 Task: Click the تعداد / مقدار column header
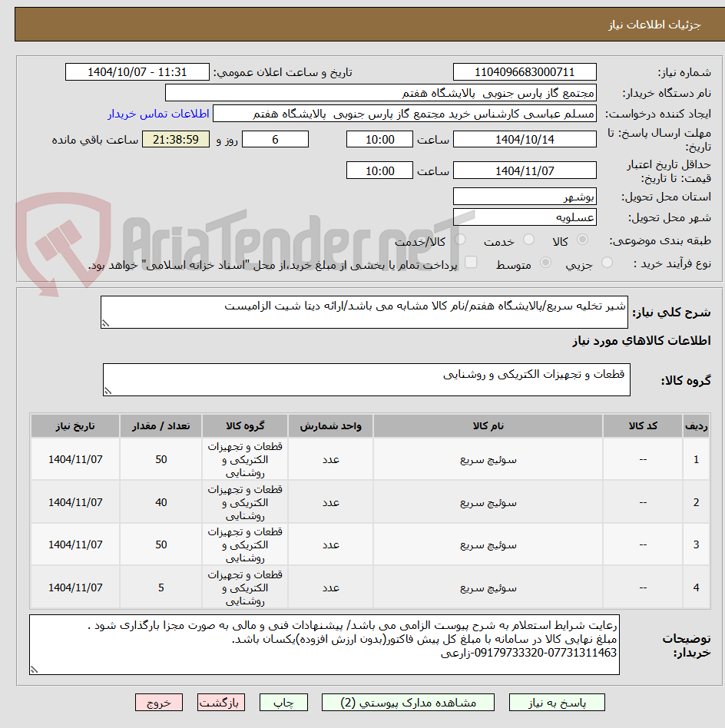[161, 425]
